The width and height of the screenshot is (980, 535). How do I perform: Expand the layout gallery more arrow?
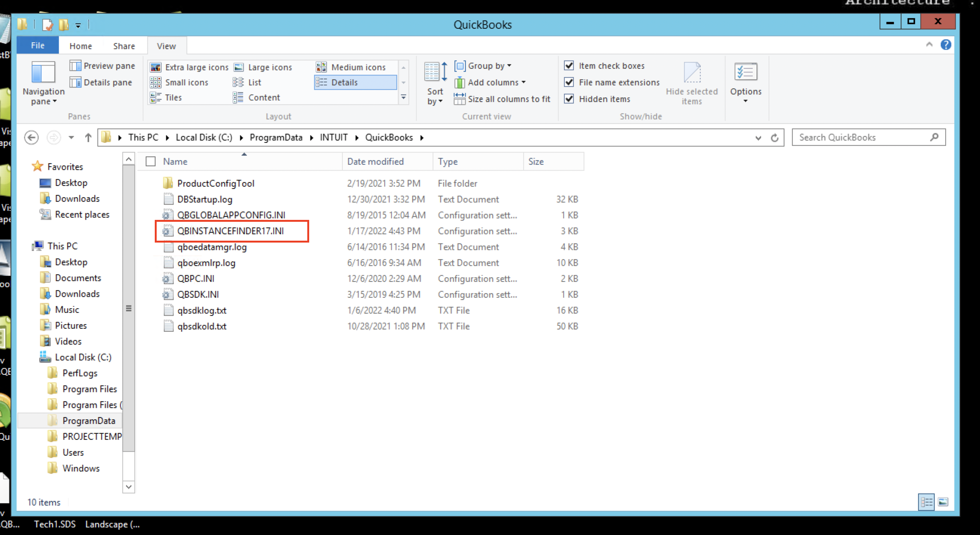(x=403, y=97)
